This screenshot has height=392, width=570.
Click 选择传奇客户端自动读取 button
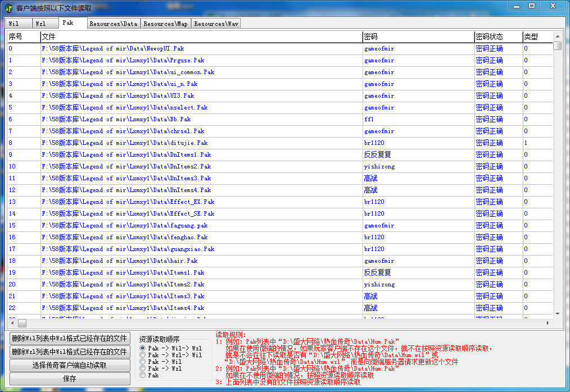(x=70, y=365)
